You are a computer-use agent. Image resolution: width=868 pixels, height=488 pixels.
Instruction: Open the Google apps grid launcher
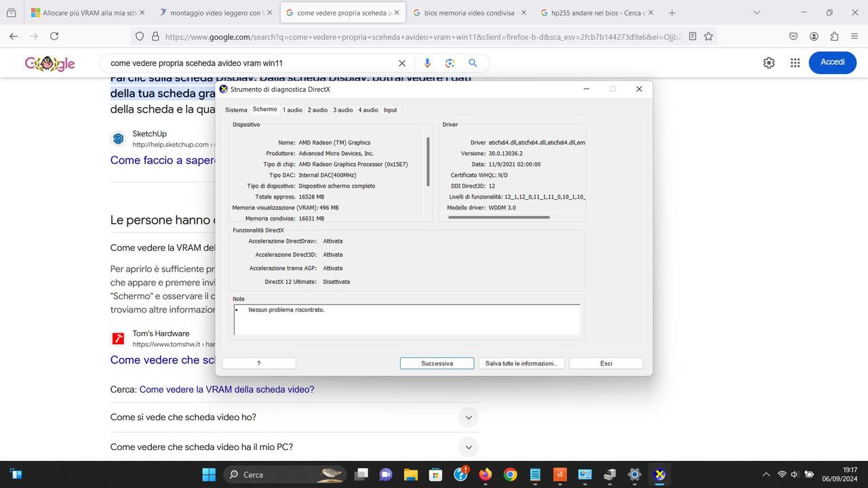tap(795, 62)
